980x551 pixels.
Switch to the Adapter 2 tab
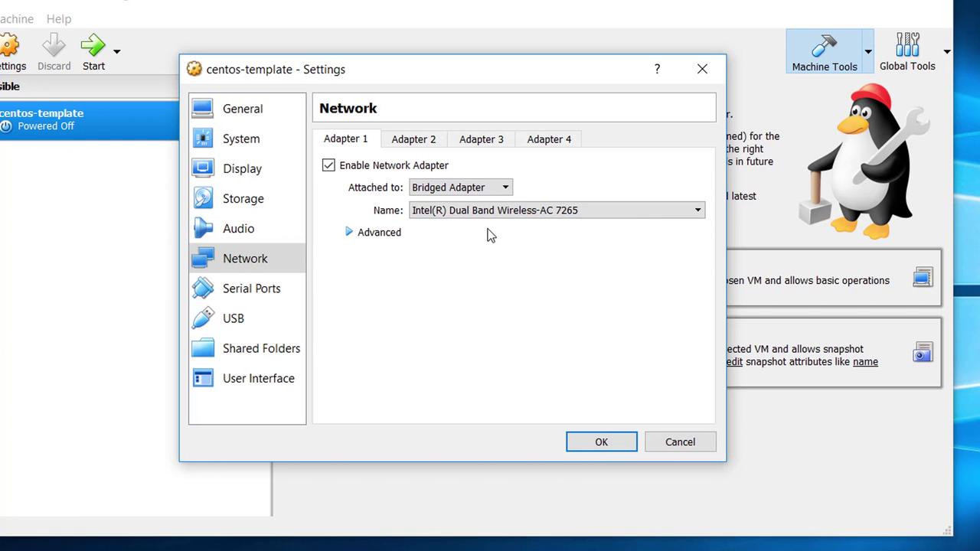[413, 139]
